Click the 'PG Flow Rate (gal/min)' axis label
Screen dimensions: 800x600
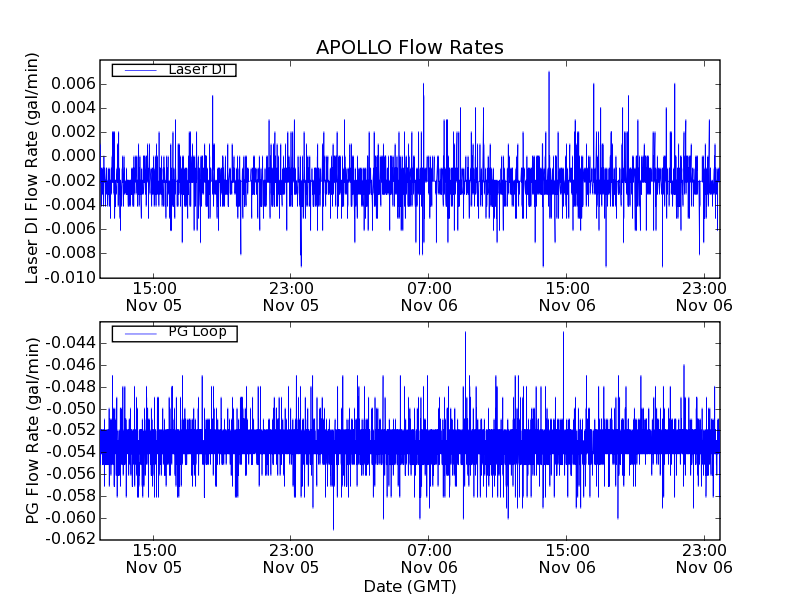(32, 431)
